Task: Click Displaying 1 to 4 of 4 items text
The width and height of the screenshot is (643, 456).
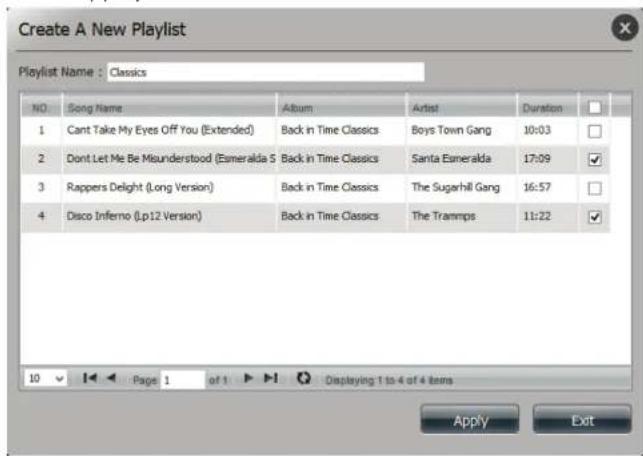Action: (389, 380)
